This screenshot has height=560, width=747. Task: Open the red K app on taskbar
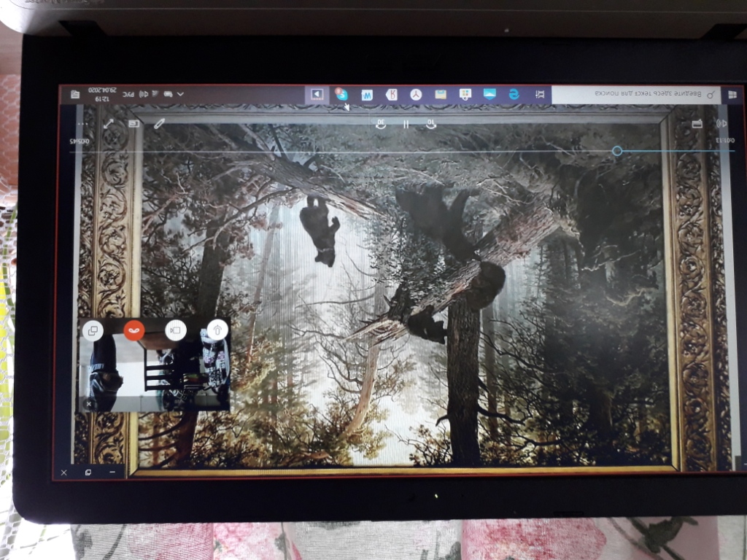pyautogui.click(x=392, y=94)
